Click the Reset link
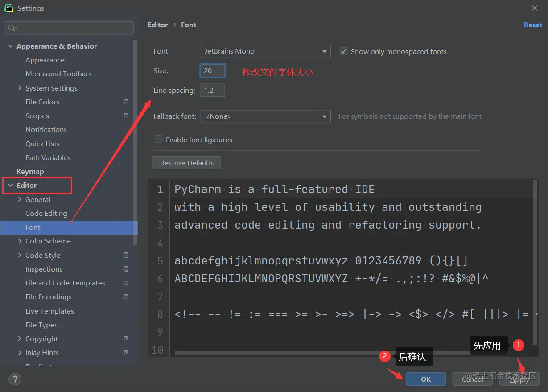This screenshot has width=548, height=392. click(x=533, y=25)
